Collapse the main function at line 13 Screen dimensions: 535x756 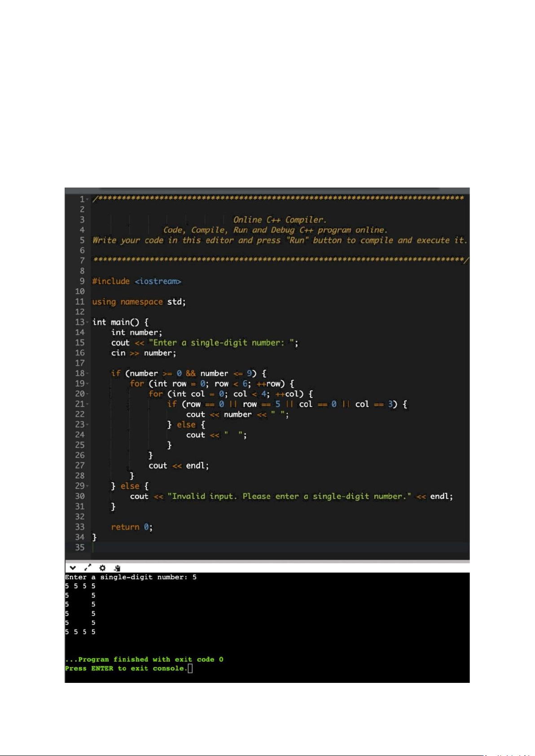coord(87,322)
